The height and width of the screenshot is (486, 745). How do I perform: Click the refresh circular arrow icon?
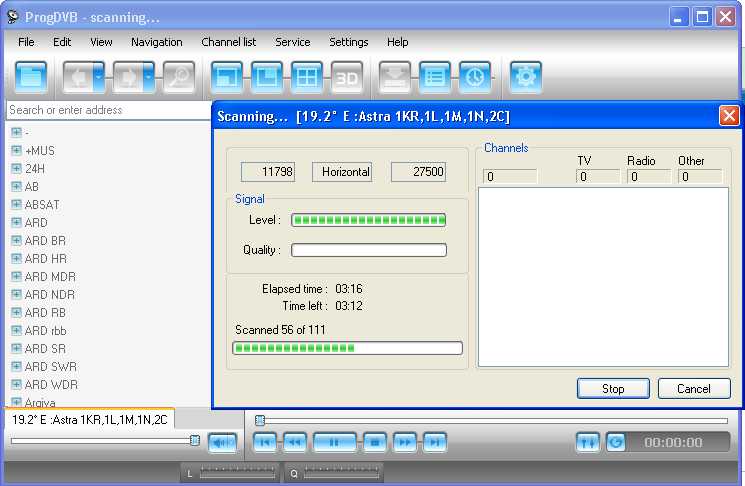pyautogui.click(x=616, y=443)
